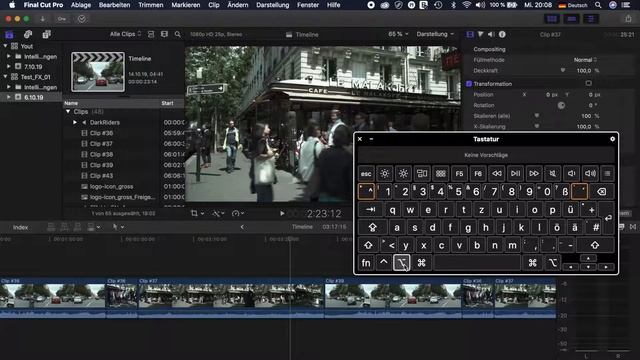Open the Darstellung viewer dropdown
640x360 pixels.
(x=435, y=34)
